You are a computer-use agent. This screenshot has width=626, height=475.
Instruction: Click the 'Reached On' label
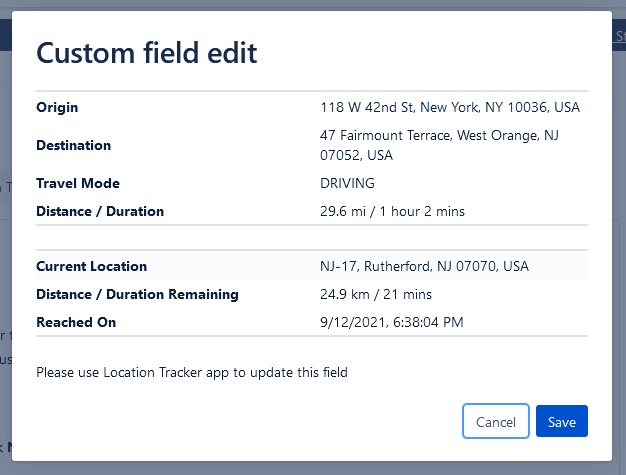coord(76,322)
